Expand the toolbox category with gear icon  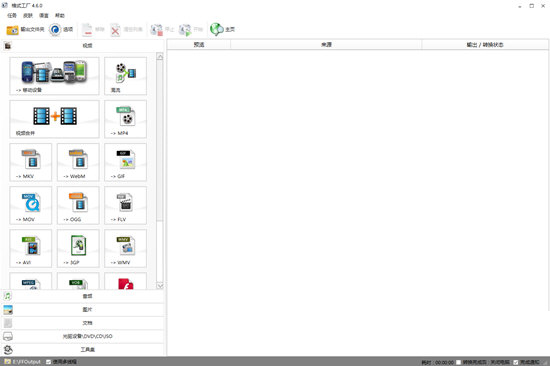pyautogui.click(x=83, y=350)
